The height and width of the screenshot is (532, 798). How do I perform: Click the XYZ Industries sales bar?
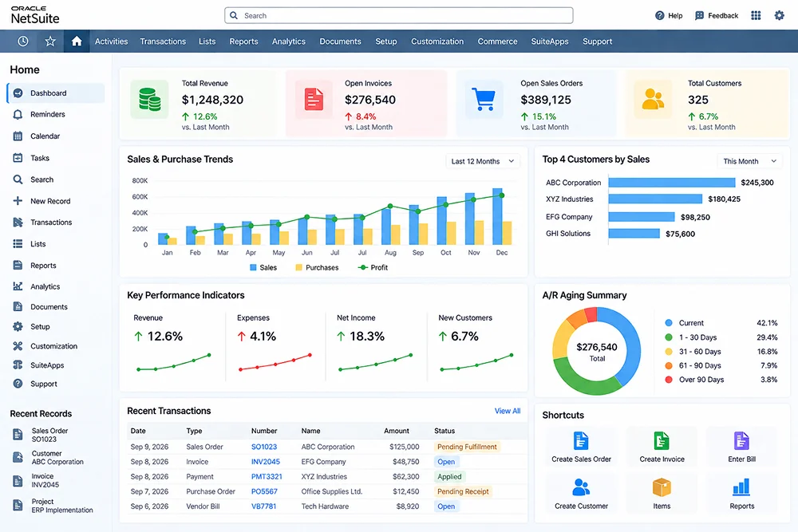pyautogui.click(x=655, y=199)
